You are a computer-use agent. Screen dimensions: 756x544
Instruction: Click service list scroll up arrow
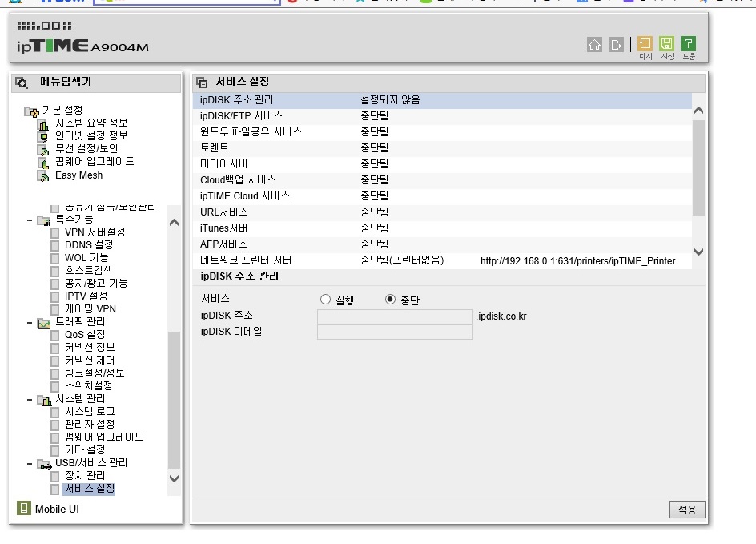698,111
